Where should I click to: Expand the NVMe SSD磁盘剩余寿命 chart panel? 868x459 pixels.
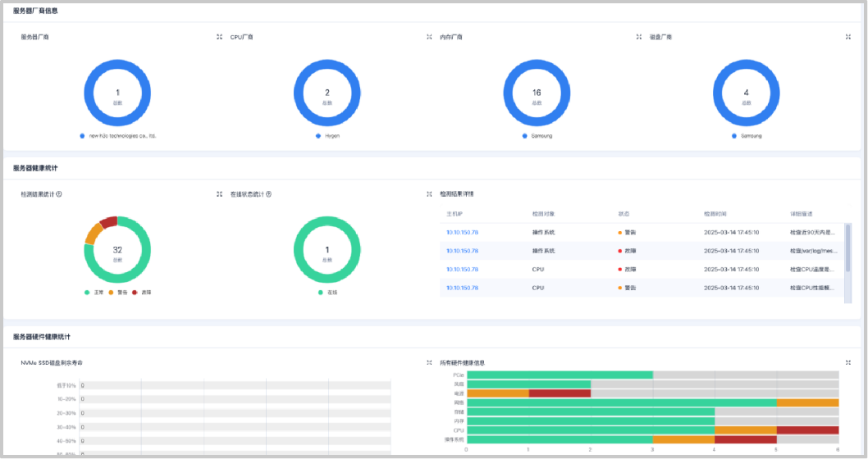(429, 363)
